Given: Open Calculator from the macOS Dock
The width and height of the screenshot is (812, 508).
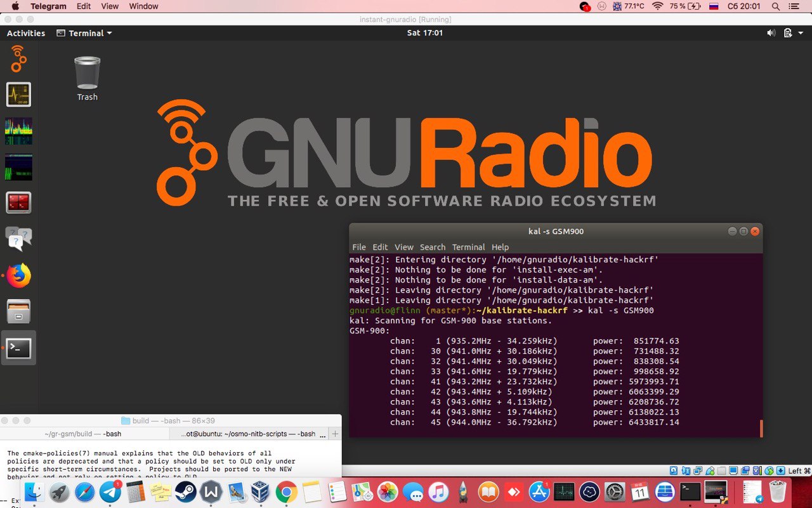Looking at the screenshot, I should 136,492.
